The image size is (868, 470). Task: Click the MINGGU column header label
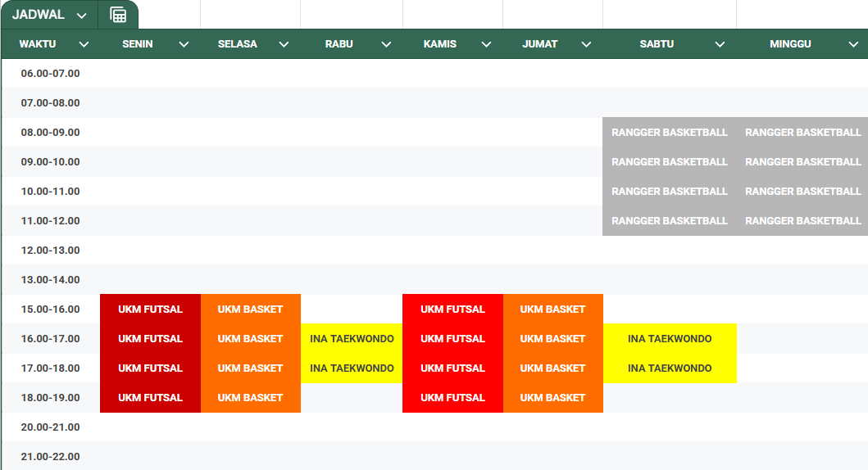790,44
